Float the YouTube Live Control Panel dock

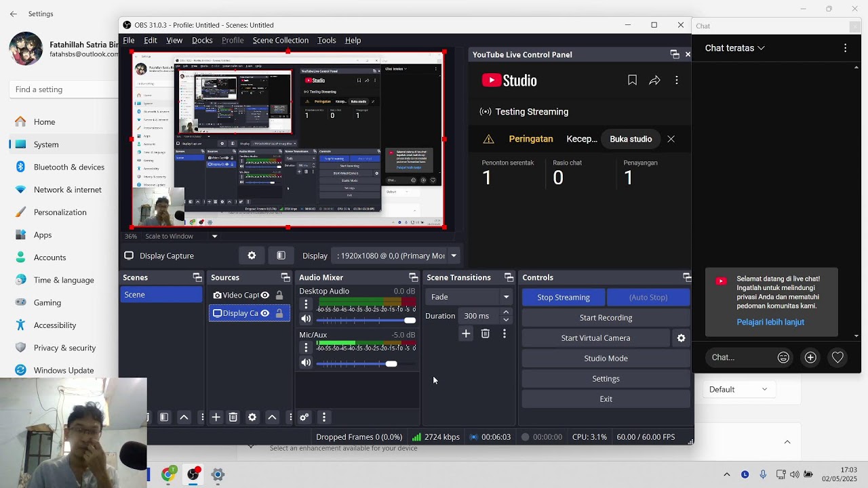(x=675, y=54)
